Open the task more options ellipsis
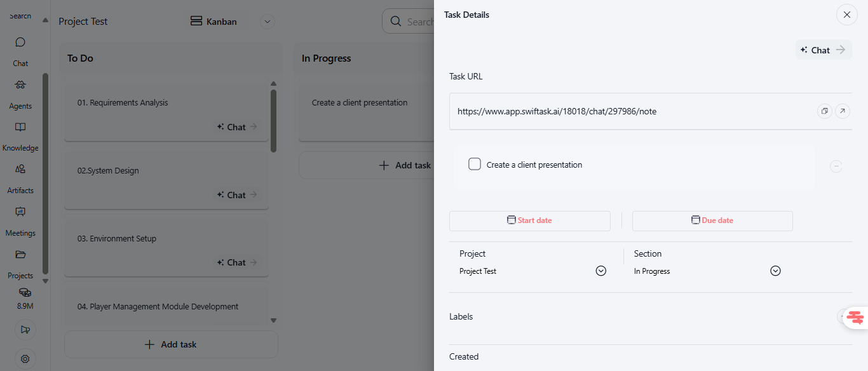 (836, 166)
